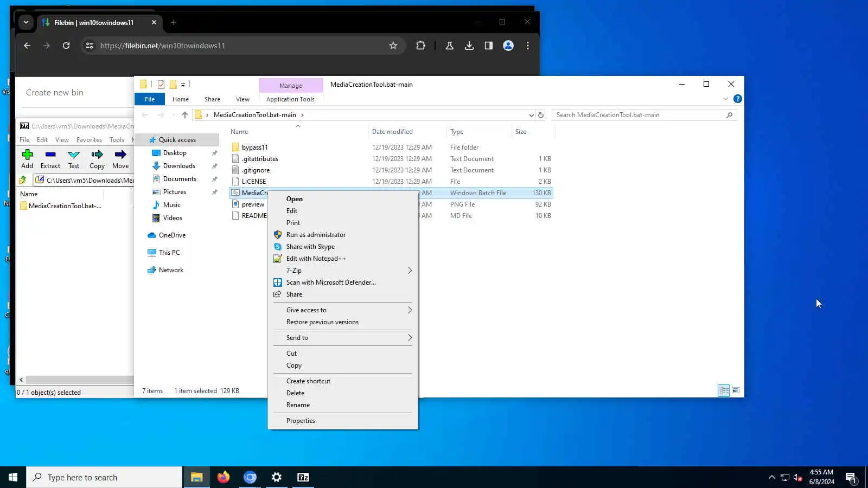This screenshot has width=868, height=488.
Task: Open Explorer address bar history dropdown
Action: pos(531,115)
